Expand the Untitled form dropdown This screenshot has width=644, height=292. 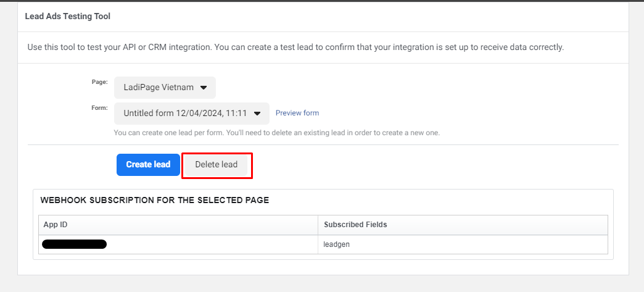[x=192, y=114]
